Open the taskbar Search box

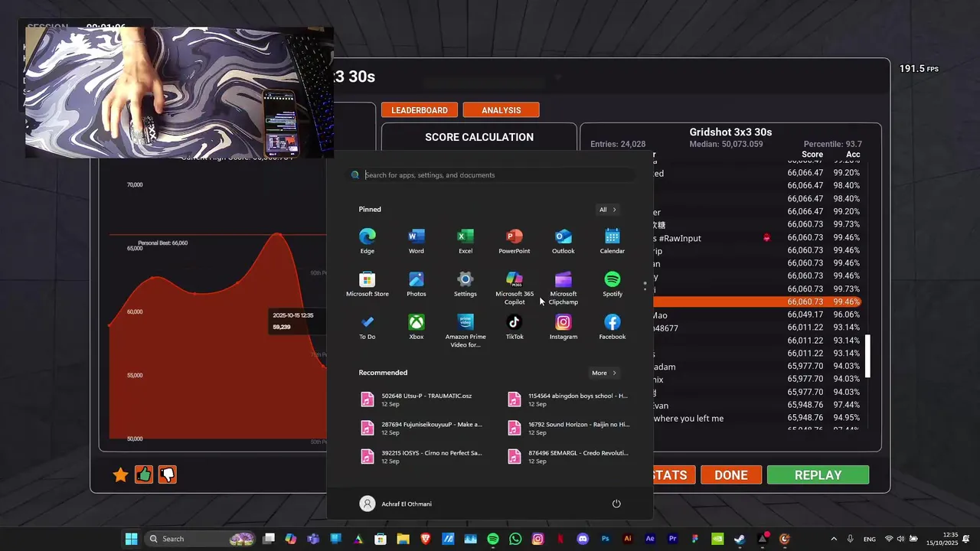[x=199, y=539]
